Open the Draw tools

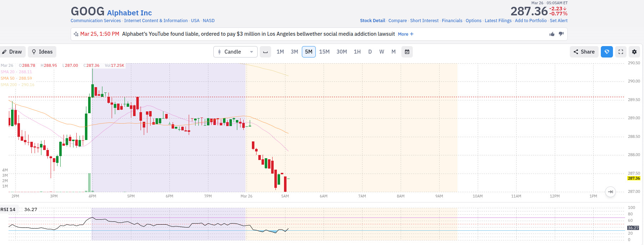point(12,52)
